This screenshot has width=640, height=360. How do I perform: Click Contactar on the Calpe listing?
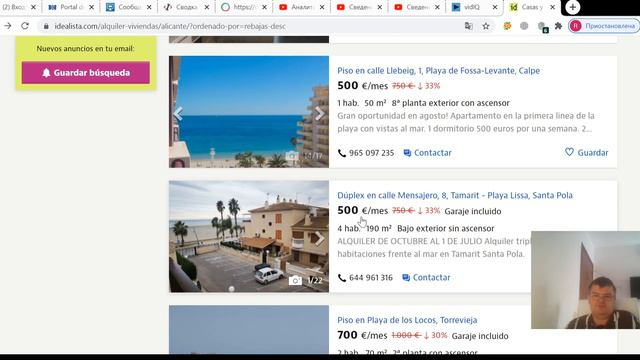(427, 153)
